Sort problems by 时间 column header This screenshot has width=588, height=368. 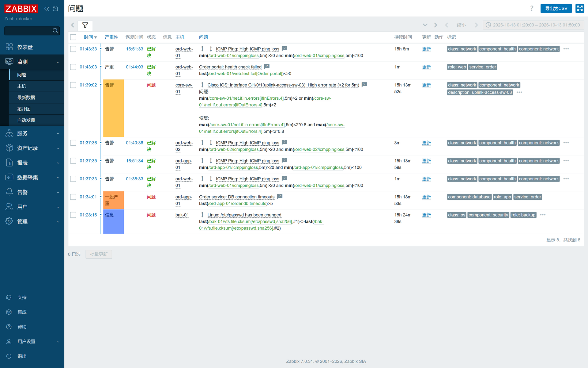[90, 37]
